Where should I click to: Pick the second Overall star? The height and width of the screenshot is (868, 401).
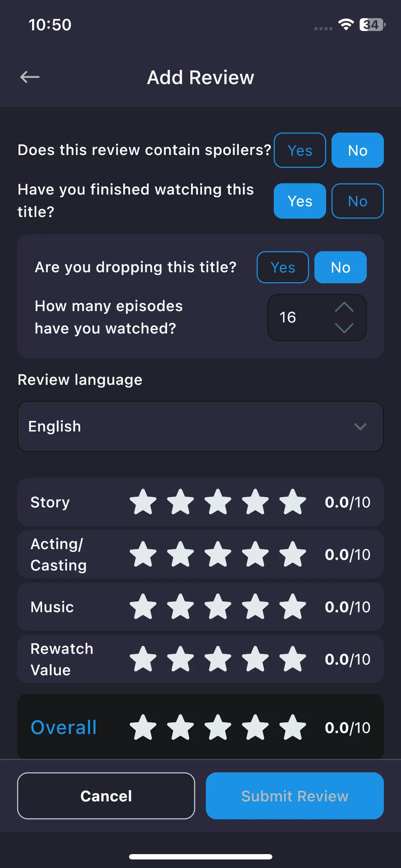click(x=180, y=728)
